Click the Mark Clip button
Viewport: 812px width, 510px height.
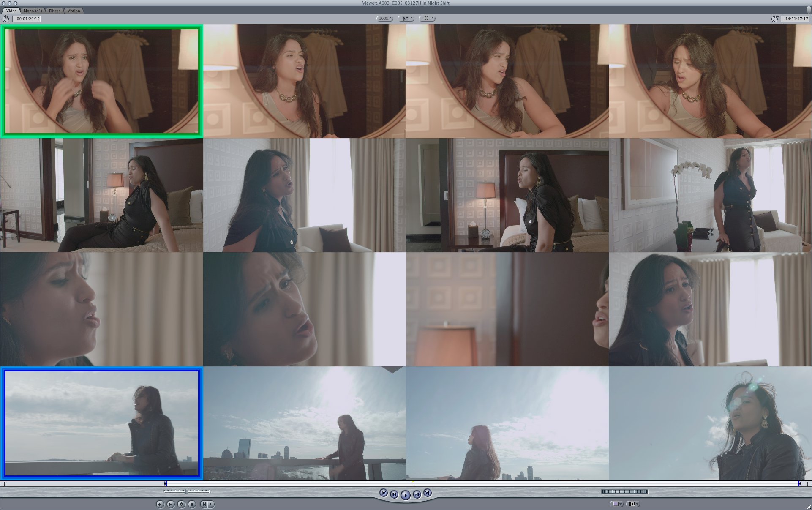tap(171, 504)
